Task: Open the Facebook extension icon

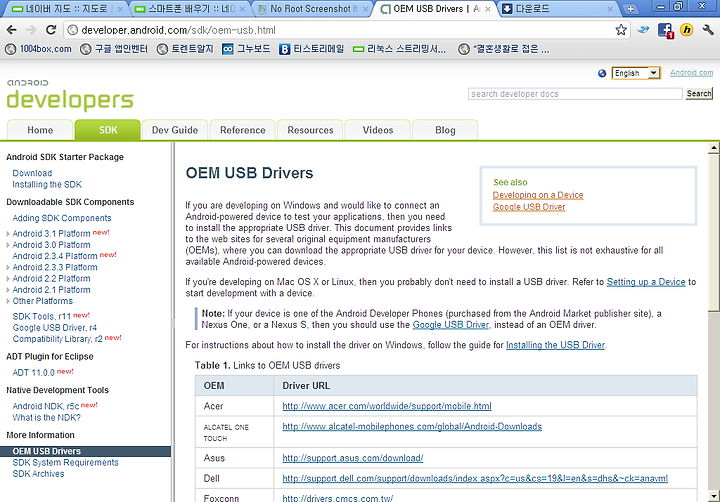Action: pos(665,31)
